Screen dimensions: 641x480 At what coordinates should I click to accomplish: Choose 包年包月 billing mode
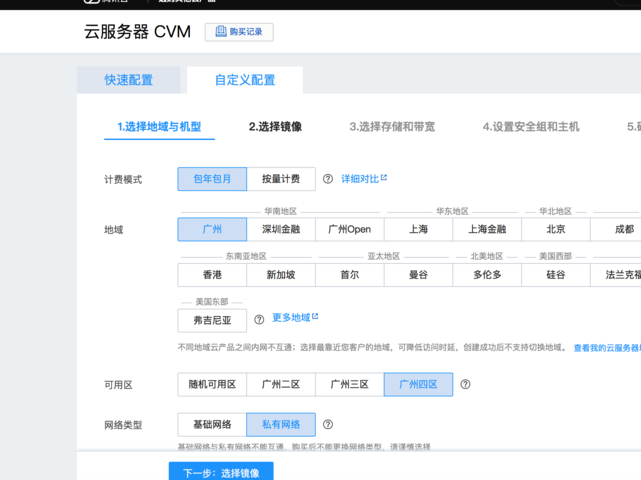(x=212, y=179)
